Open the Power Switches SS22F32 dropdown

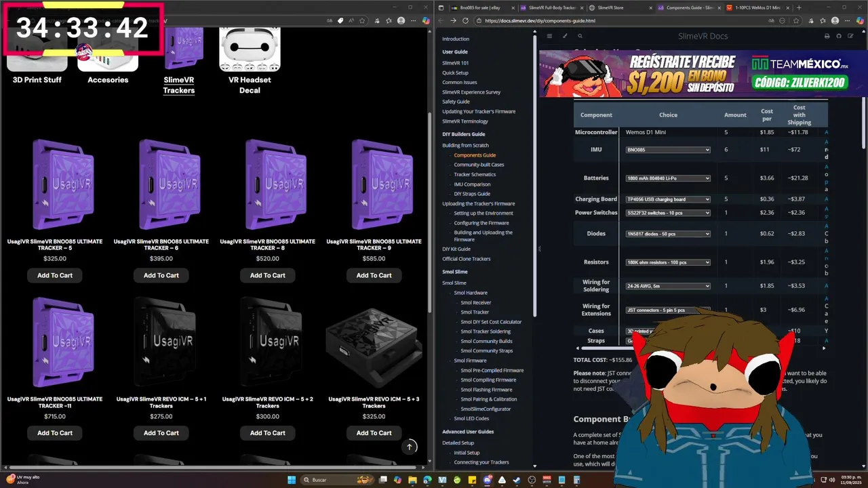668,213
